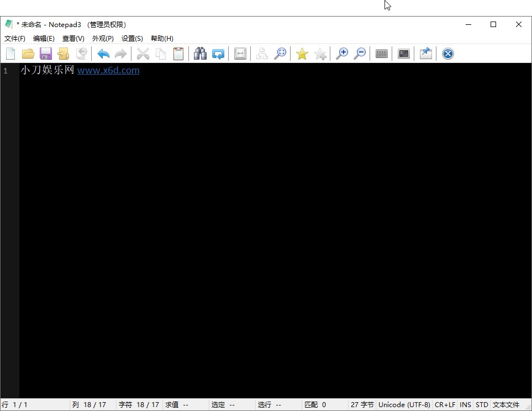Click the www.x6d.com hyperlink
The height and width of the screenshot is (411, 532).
click(108, 71)
